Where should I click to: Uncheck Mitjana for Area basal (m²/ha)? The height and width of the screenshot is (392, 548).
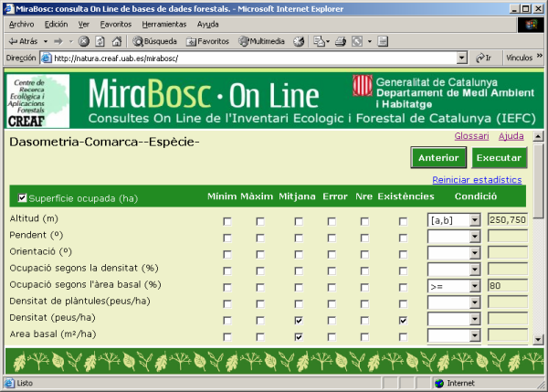(x=299, y=336)
